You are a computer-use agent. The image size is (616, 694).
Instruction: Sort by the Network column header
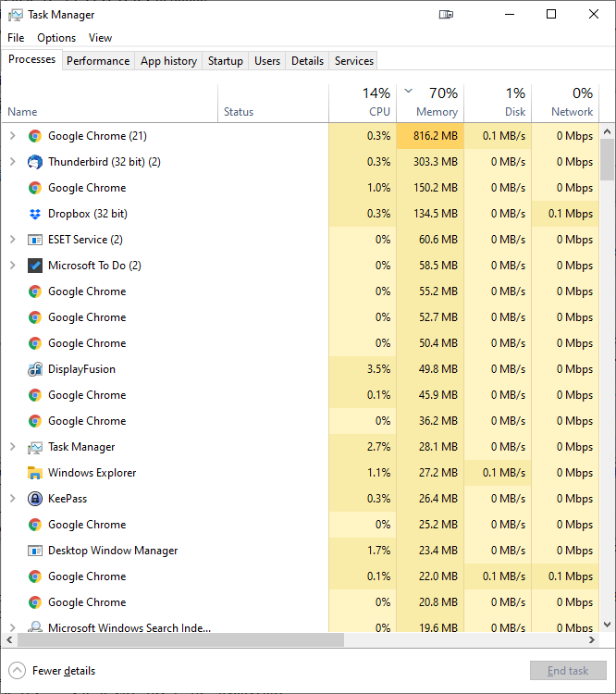pyautogui.click(x=565, y=103)
